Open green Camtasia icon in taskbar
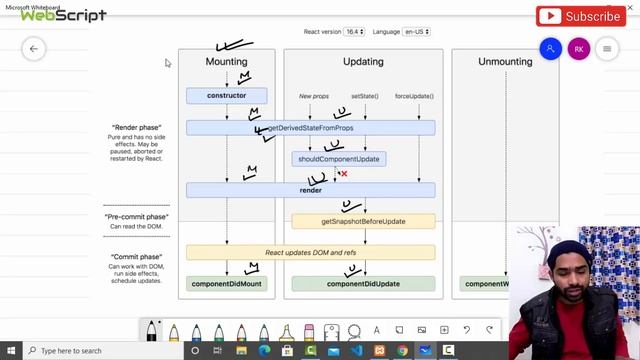640x360 pixels. click(310, 351)
